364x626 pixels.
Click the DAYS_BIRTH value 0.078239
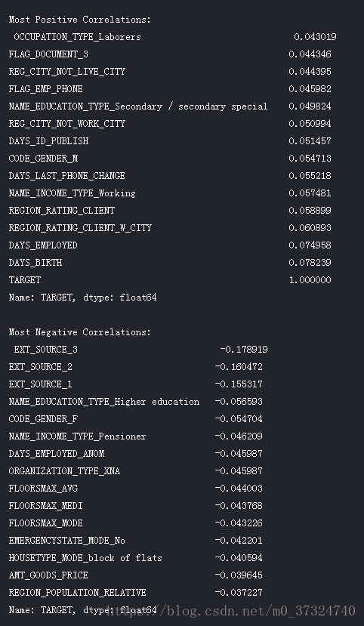[x=310, y=263]
